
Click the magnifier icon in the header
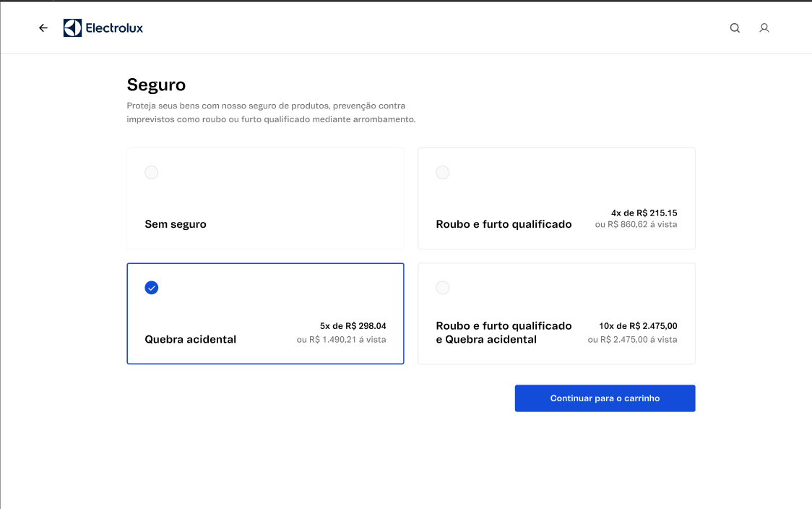[735, 27]
